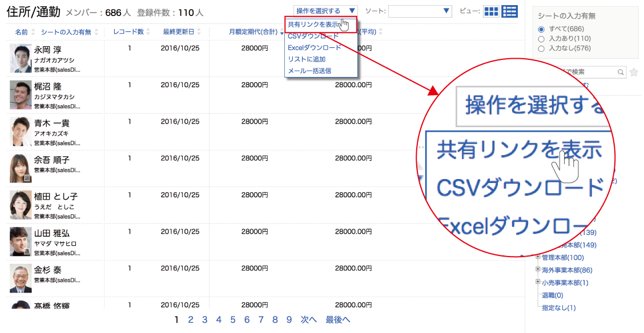The image size is (644, 333).
Task: Select 小売事業本部(1) in the department tree
Action: (565, 283)
